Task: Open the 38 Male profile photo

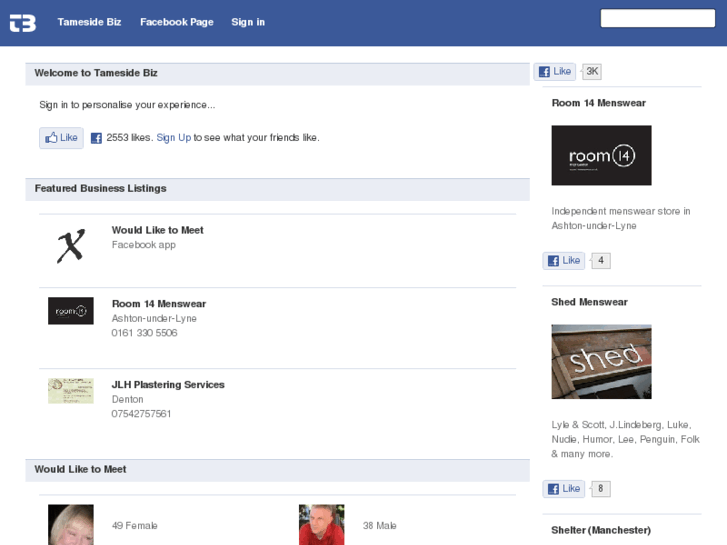Action: (x=321, y=525)
